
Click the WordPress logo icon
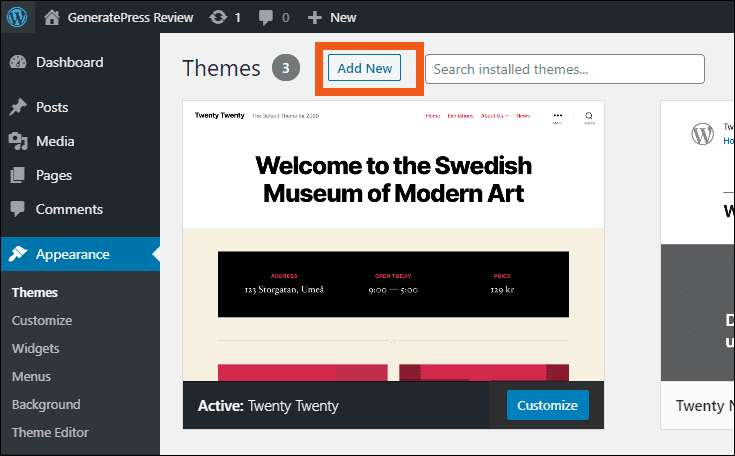point(20,17)
